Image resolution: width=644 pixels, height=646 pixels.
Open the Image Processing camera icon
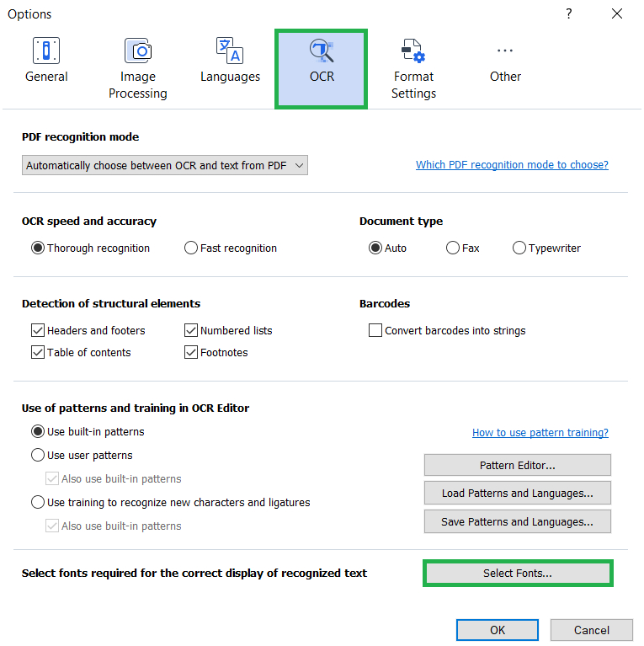[x=138, y=51]
